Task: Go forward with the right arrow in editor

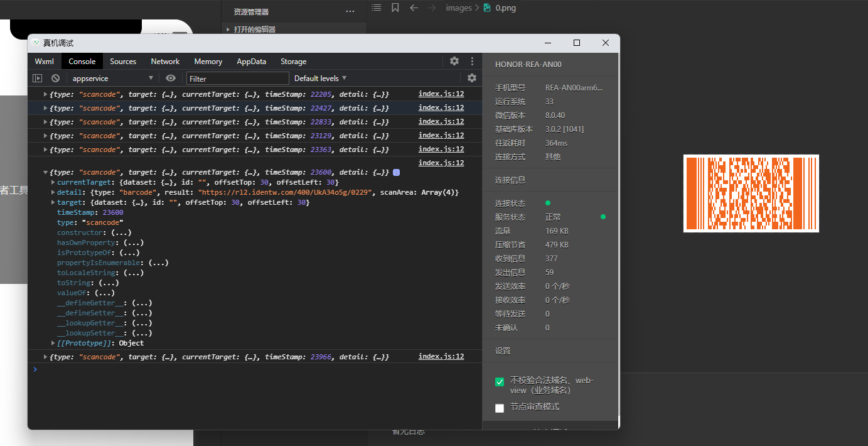Action: click(x=432, y=8)
